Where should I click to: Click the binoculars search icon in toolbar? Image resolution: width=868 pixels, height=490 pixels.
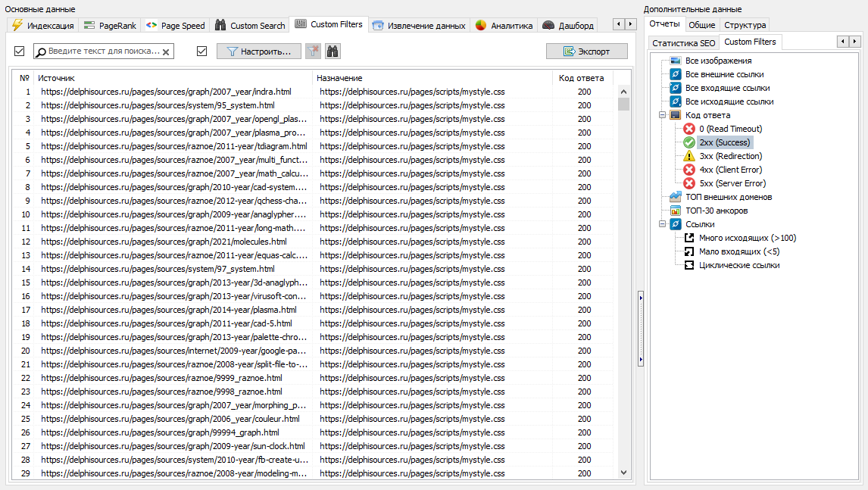click(x=333, y=51)
